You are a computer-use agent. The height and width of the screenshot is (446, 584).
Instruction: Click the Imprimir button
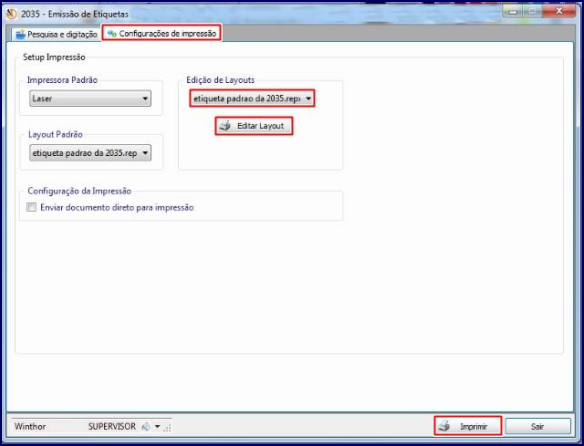click(x=467, y=426)
